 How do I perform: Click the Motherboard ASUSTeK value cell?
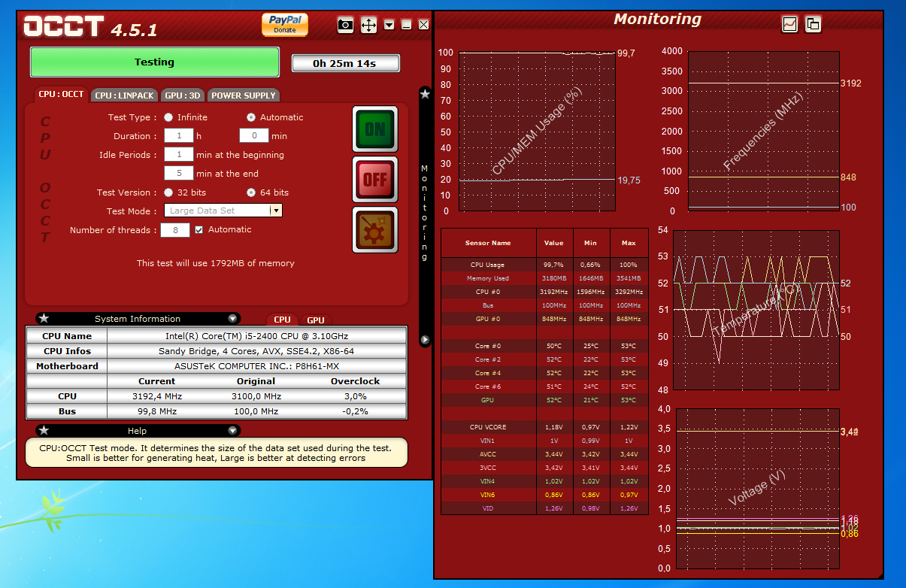coord(256,366)
